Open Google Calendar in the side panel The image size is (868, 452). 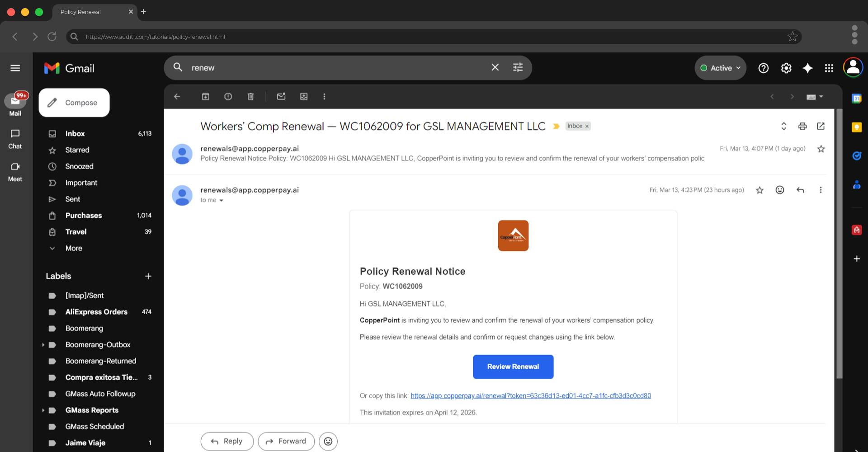(856, 98)
